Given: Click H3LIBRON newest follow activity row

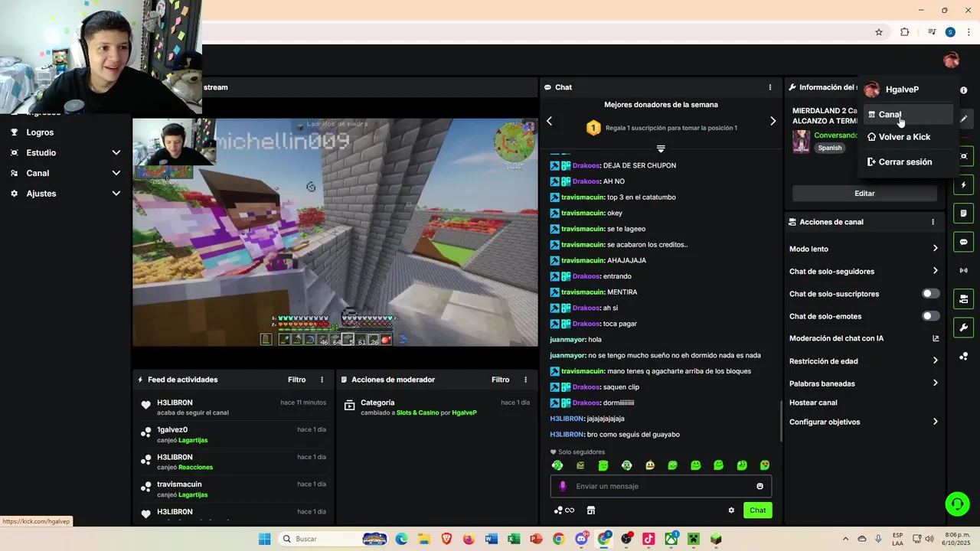Looking at the screenshot, I should click(x=232, y=407).
